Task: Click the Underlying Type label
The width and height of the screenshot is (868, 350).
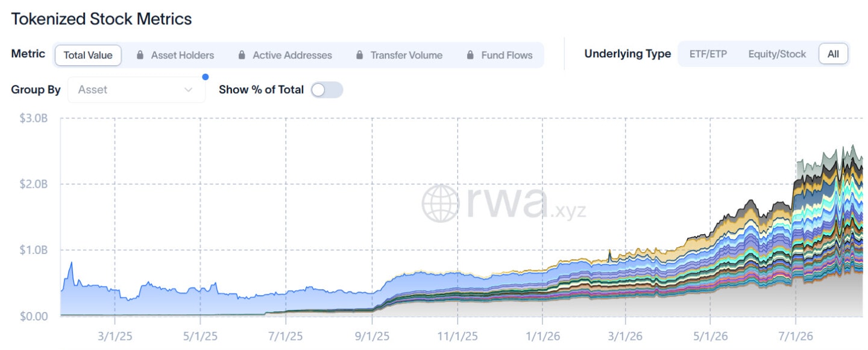Action: (x=627, y=54)
